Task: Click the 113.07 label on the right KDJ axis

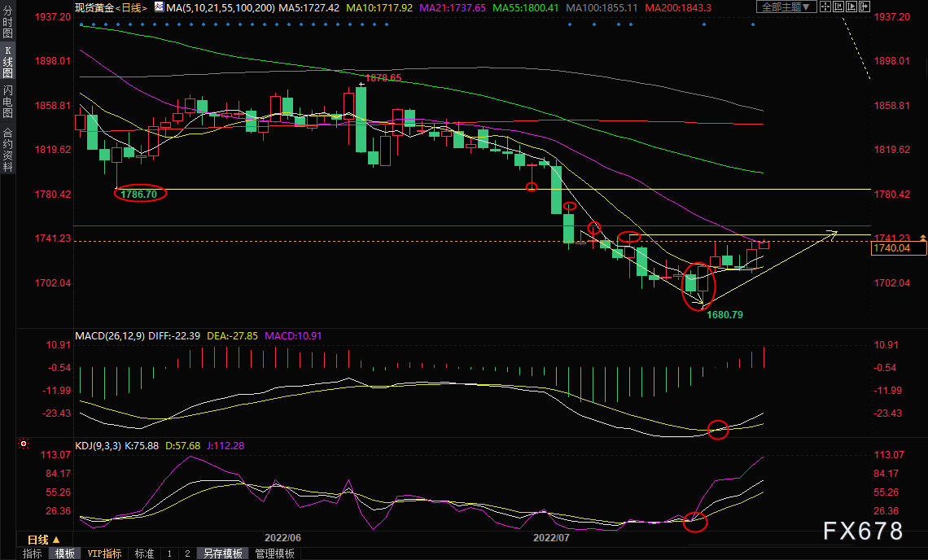Action: coord(889,455)
